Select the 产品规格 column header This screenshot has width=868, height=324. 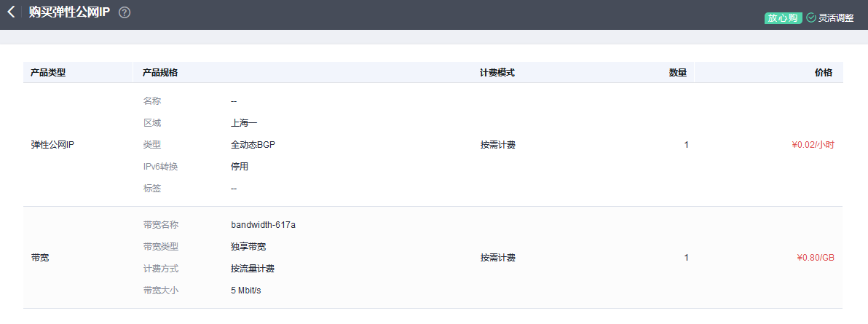pos(160,73)
